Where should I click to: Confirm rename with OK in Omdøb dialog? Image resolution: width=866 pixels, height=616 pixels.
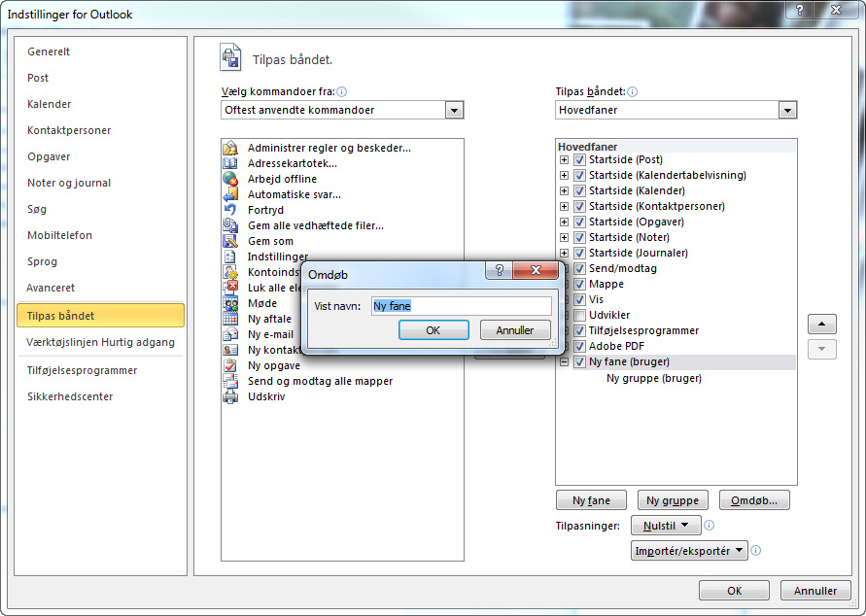point(433,330)
